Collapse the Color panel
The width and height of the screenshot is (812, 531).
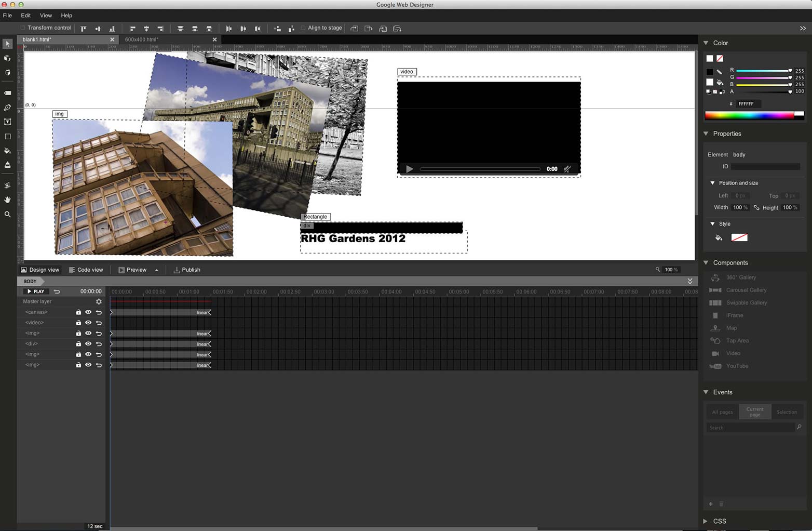(706, 43)
